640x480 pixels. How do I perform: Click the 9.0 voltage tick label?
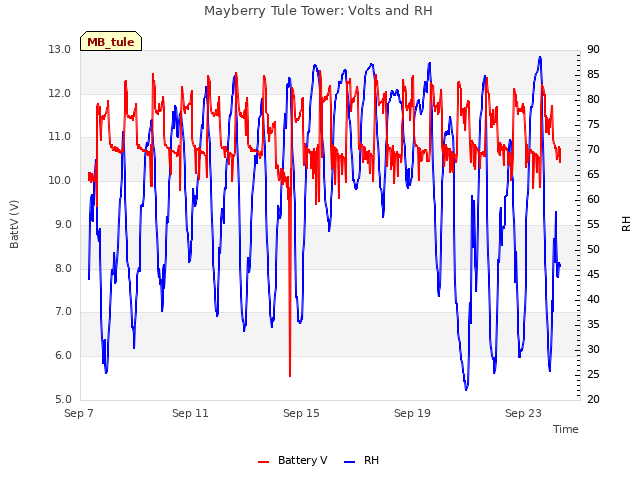63,224
